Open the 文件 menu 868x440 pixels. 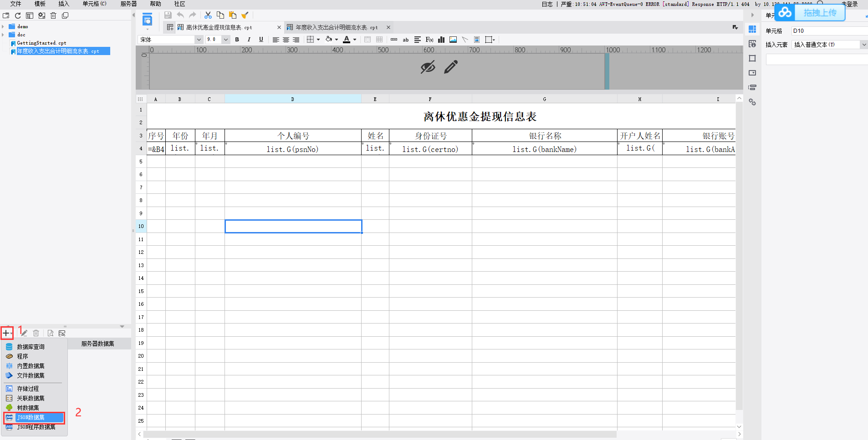[15, 4]
